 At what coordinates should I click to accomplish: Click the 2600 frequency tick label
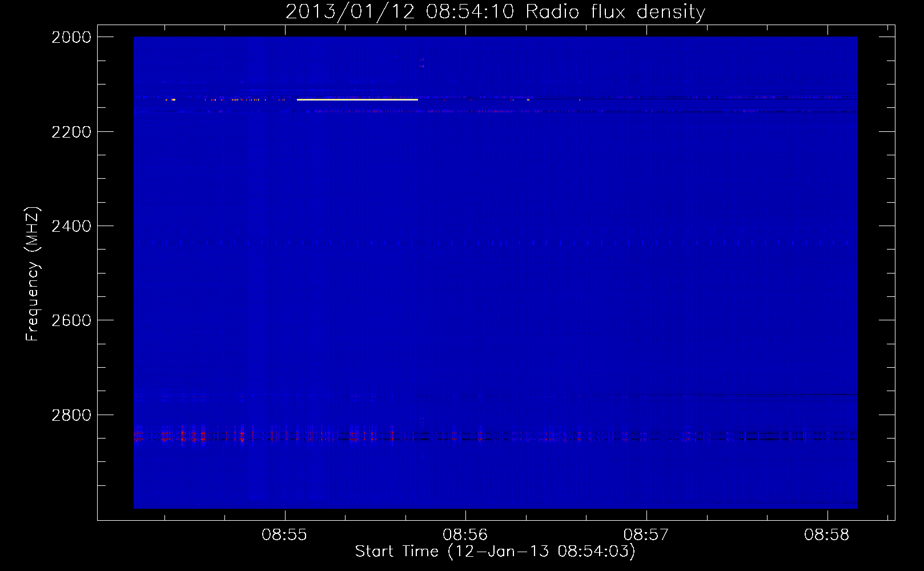coord(71,320)
